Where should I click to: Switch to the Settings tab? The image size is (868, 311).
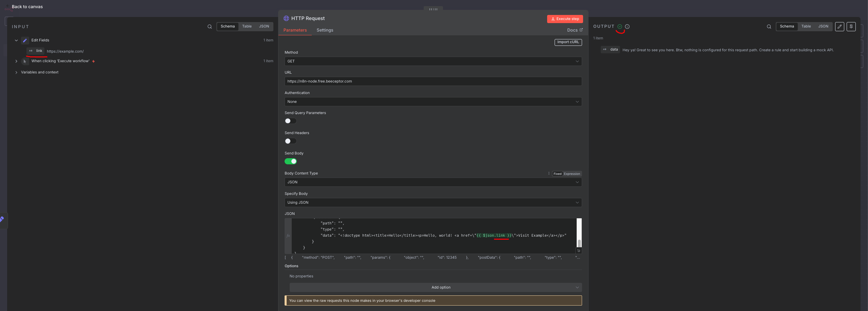click(325, 30)
